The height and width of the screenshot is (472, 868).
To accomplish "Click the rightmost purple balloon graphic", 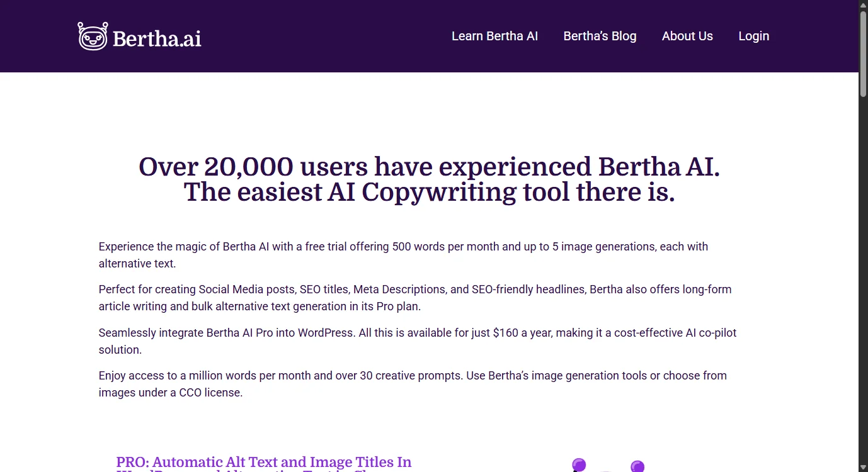I will click(637, 467).
